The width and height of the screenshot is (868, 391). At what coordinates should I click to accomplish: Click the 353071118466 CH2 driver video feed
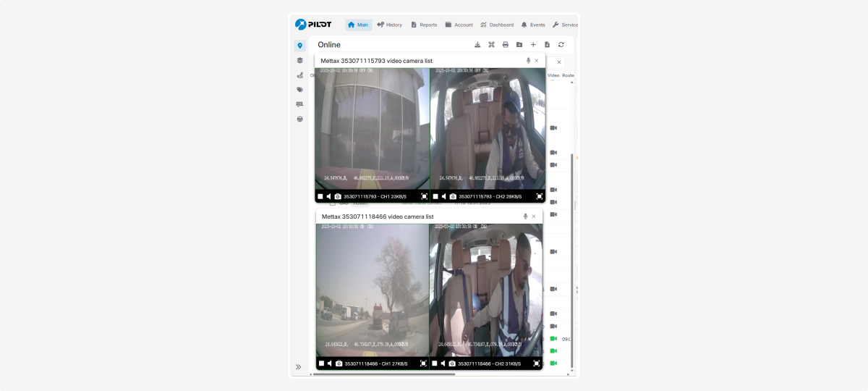(486, 290)
